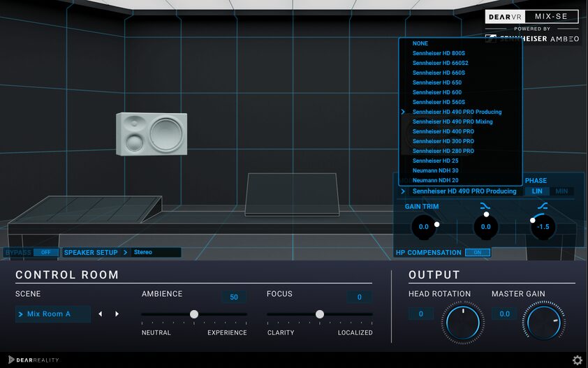Collapse the headphone model dropdown field

460,191
